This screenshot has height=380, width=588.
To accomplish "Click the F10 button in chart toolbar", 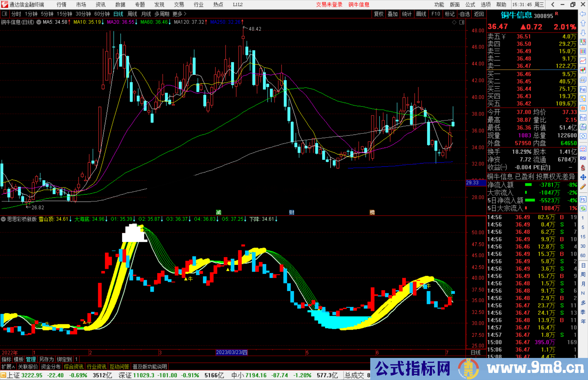I will pos(436,14).
